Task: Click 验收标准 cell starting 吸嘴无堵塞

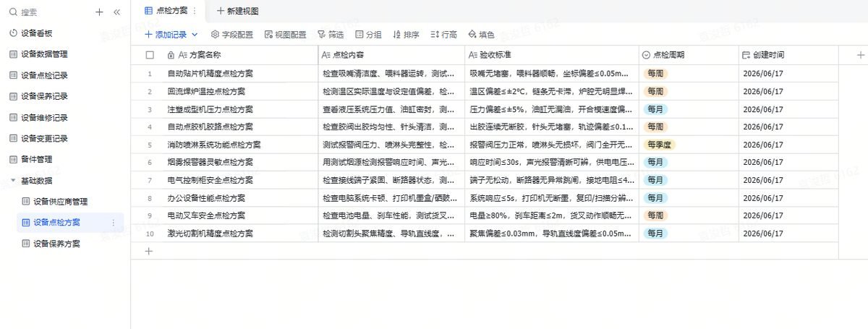Action: pyautogui.click(x=552, y=74)
